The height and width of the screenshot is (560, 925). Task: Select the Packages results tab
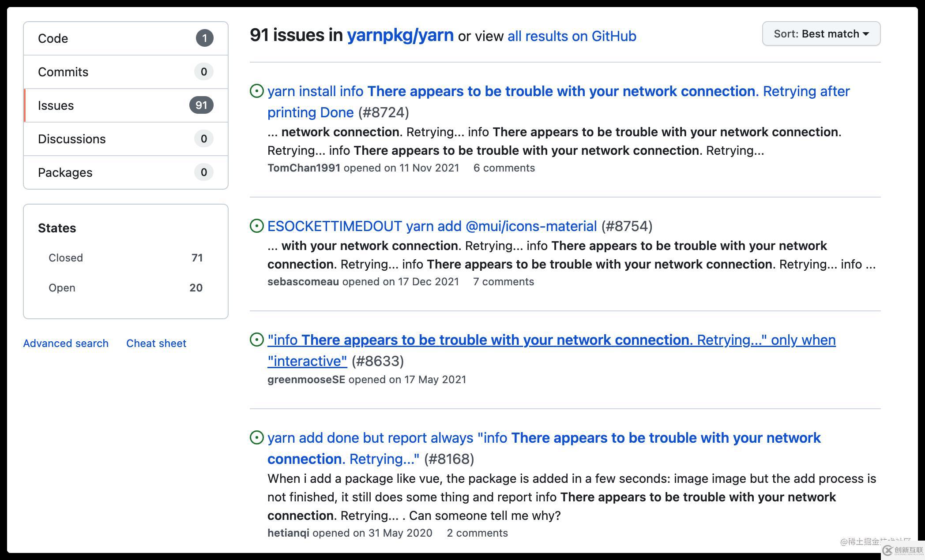126,172
